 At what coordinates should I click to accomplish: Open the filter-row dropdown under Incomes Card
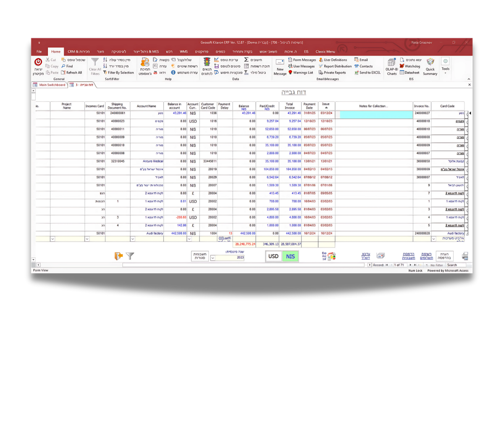[x=87, y=239]
